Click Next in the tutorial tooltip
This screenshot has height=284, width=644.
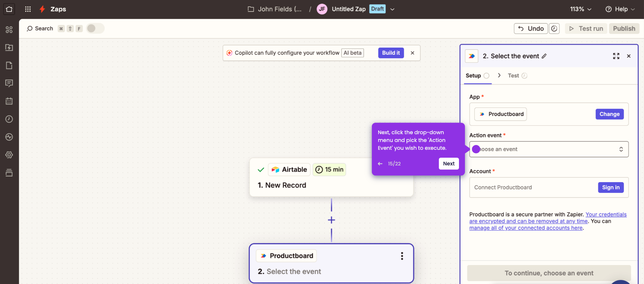[x=449, y=164]
